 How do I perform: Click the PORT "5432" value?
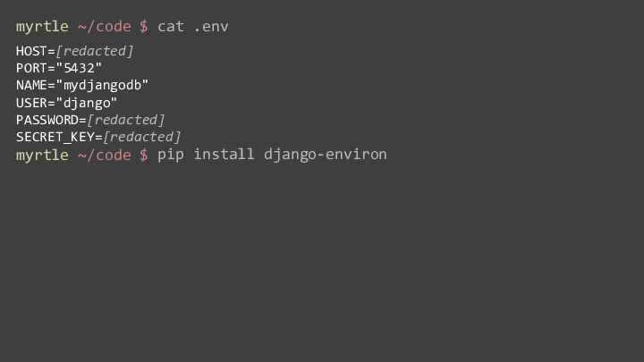(79, 68)
